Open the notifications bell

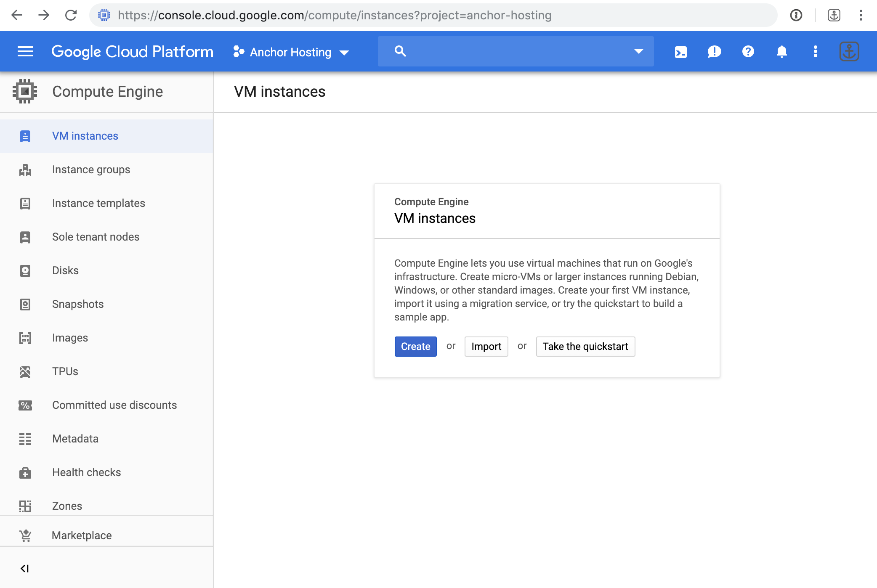tap(782, 52)
